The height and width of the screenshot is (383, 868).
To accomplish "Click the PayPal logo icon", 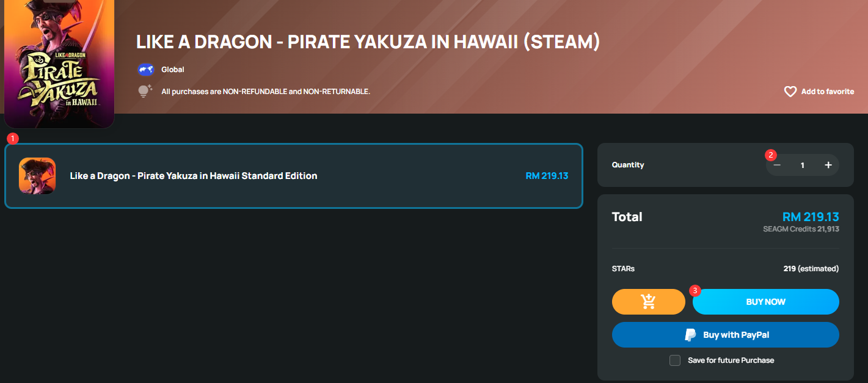I will point(690,335).
